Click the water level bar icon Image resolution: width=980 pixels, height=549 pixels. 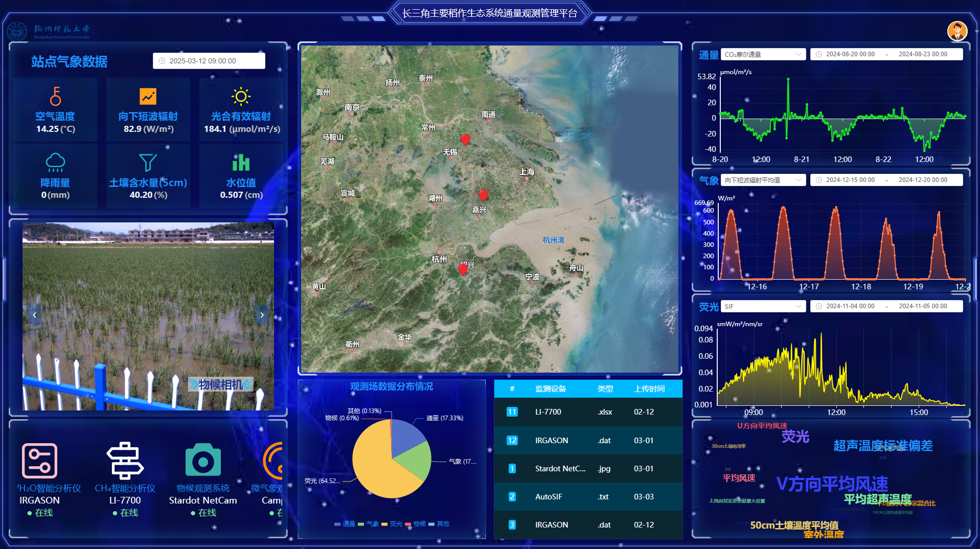(x=241, y=163)
